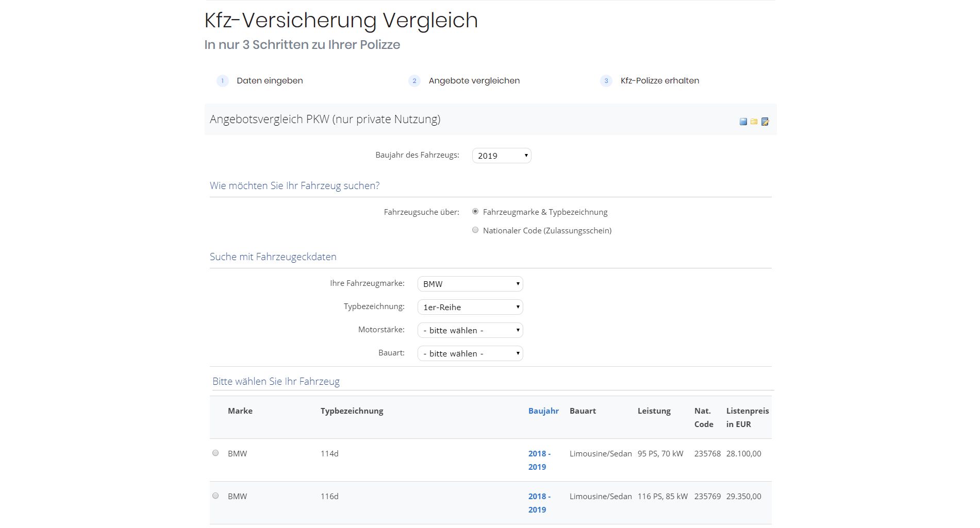980x528 pixels.
Task: Go to the Daten eingeben step
Action: [x=270, y=81]
